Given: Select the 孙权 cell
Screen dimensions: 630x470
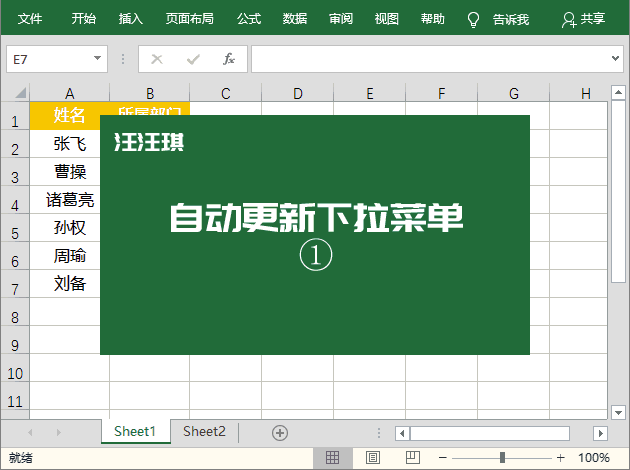Looking at the screenshot, I should coord(70,228).
